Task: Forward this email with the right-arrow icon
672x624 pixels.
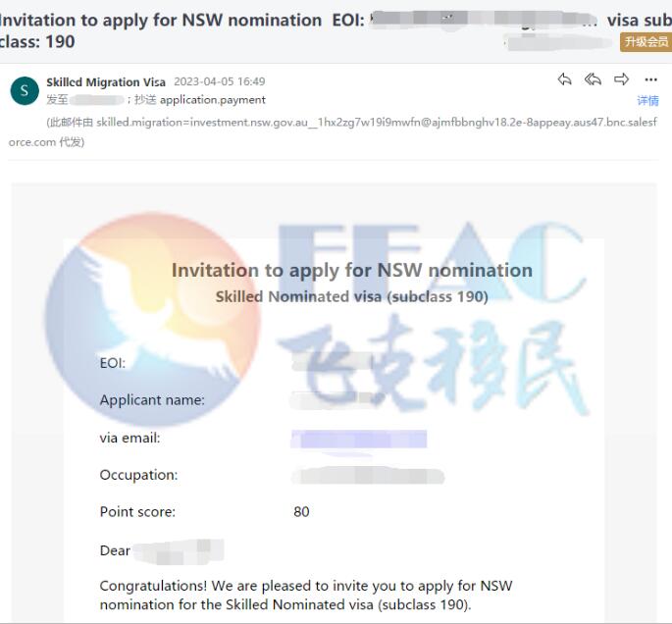Action: coord(621,79)
